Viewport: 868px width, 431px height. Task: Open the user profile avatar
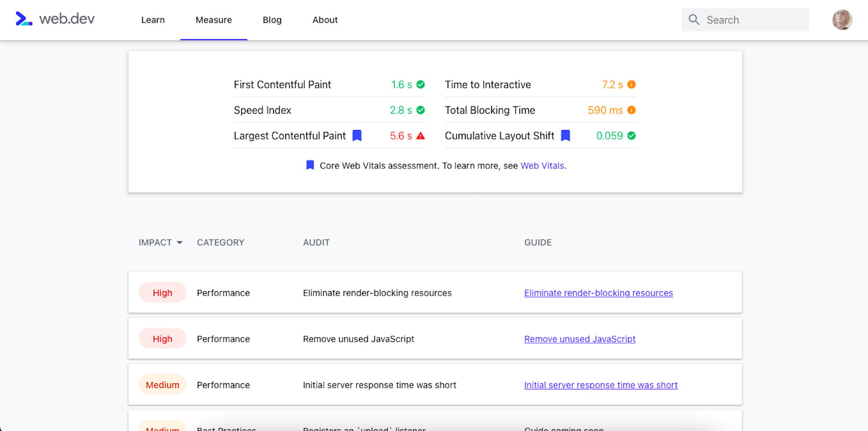pos(842,20)
